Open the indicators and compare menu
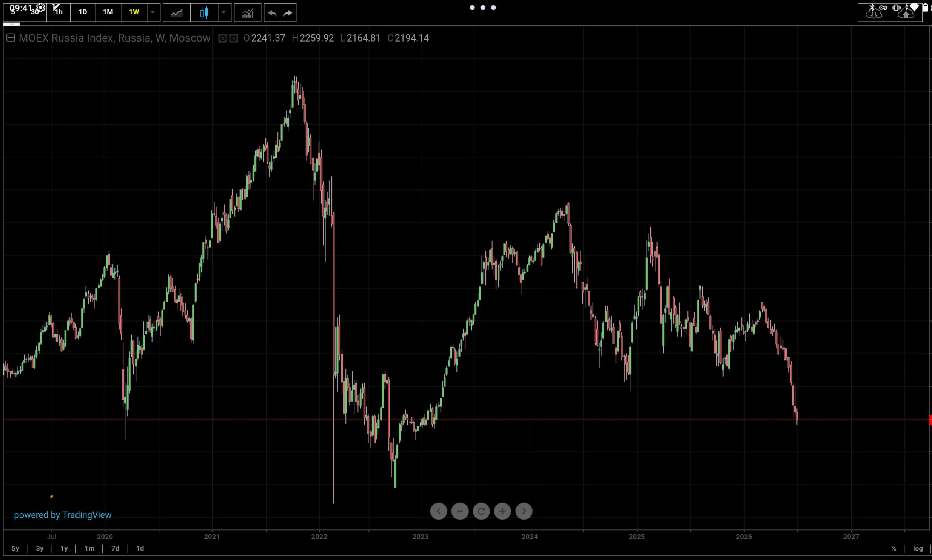Viewport: 932px width, 560px height. (247, 12)
